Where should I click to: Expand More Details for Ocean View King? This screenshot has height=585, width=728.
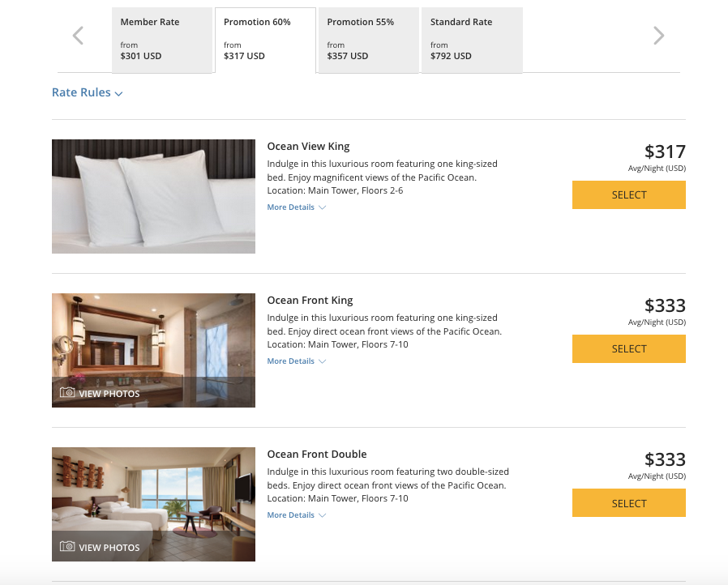(x=296, y=207)
